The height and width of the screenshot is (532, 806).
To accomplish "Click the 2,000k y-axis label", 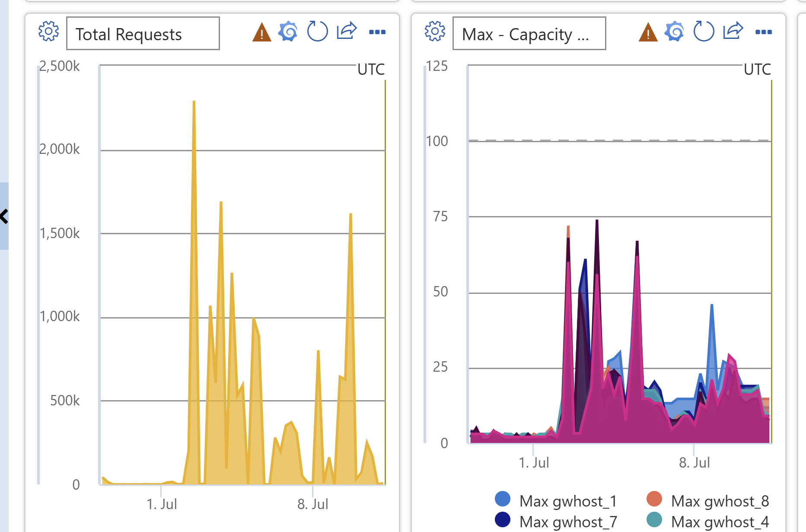I will pos(60,149).
